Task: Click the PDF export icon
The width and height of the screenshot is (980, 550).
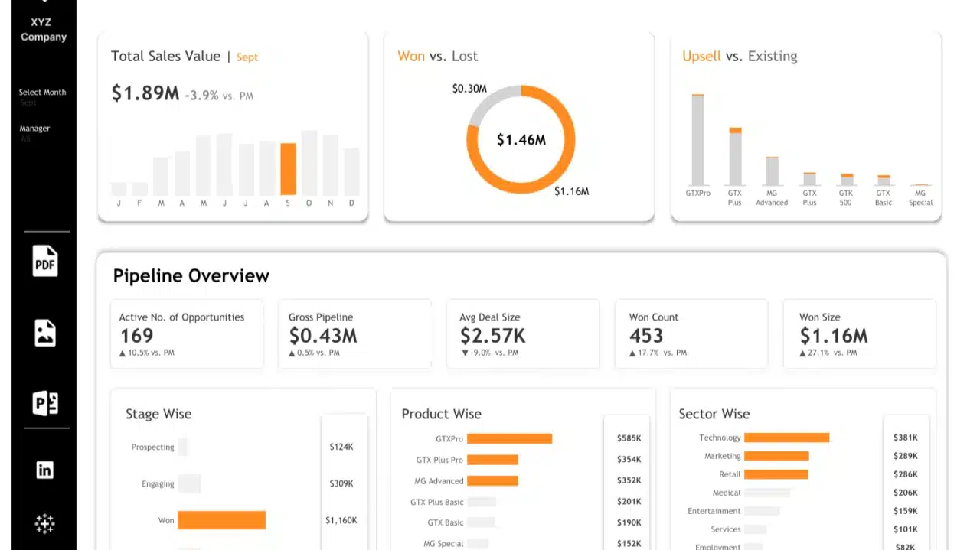Action: coord(44,261)
